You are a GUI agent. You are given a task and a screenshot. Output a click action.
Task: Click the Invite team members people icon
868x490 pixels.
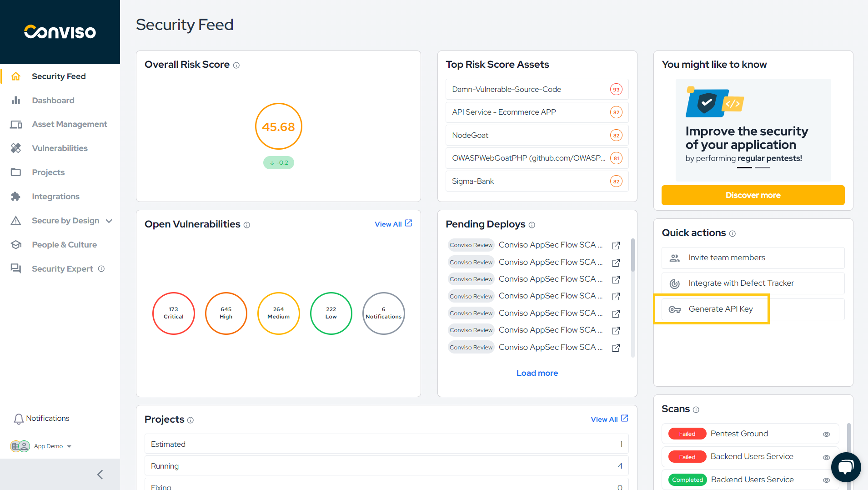point(675,258)
